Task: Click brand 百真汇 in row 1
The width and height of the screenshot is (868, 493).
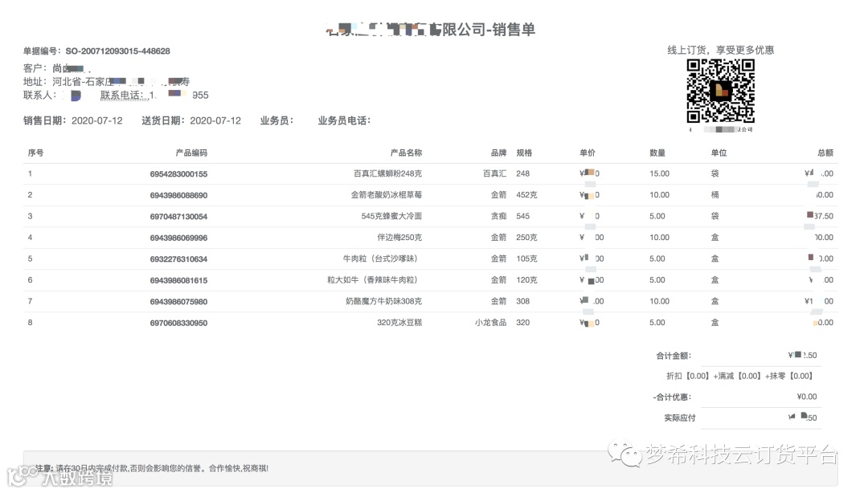Action: click(495, 173)
